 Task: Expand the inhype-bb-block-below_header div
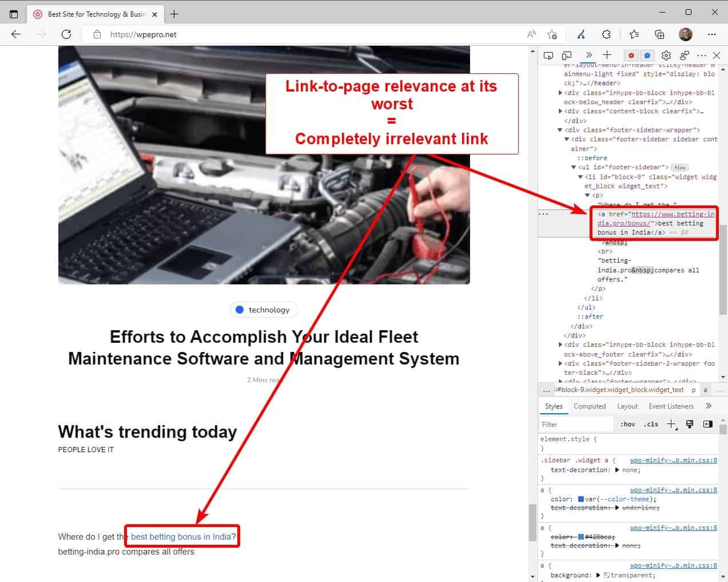[x=560, y=93]
